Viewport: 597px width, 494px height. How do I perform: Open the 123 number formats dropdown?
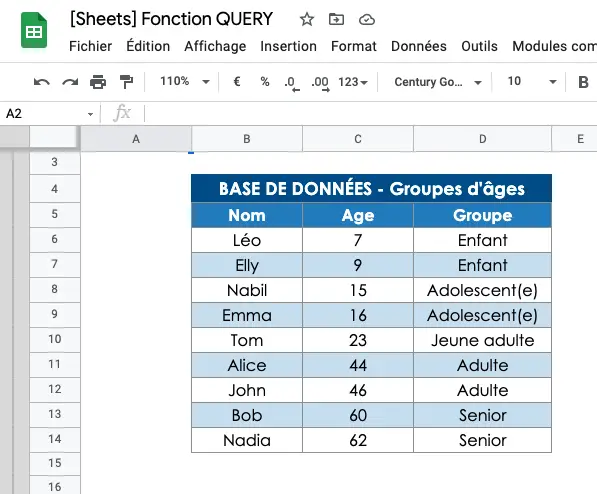click(x=353, y=82)
